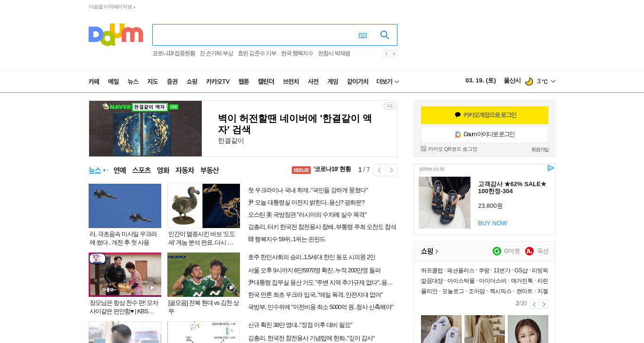The height and width of the screenshot is (343, 644).
Task: Select the 뉴스 content tab
Action: click(95, 170)
